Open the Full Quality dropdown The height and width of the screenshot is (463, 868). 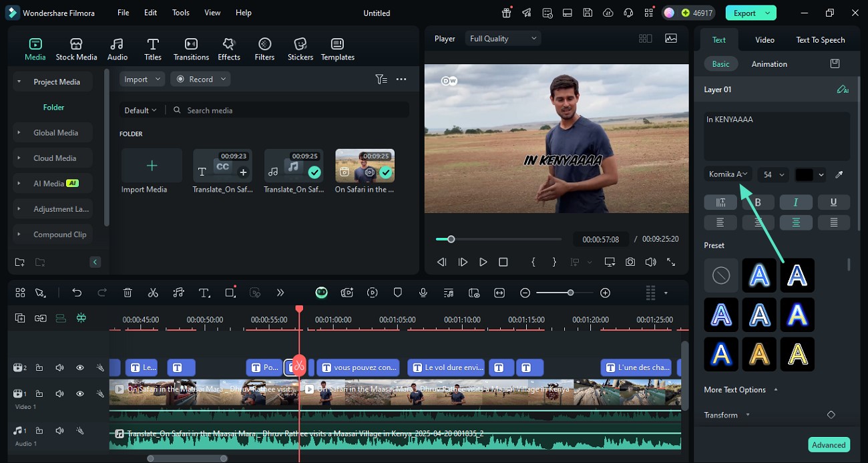pos(503,39)
